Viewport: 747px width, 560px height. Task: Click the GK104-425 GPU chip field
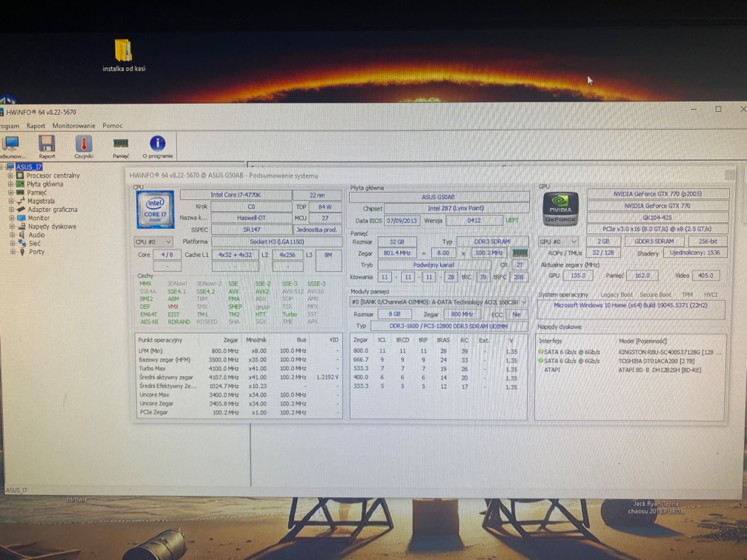coord(657,217)
